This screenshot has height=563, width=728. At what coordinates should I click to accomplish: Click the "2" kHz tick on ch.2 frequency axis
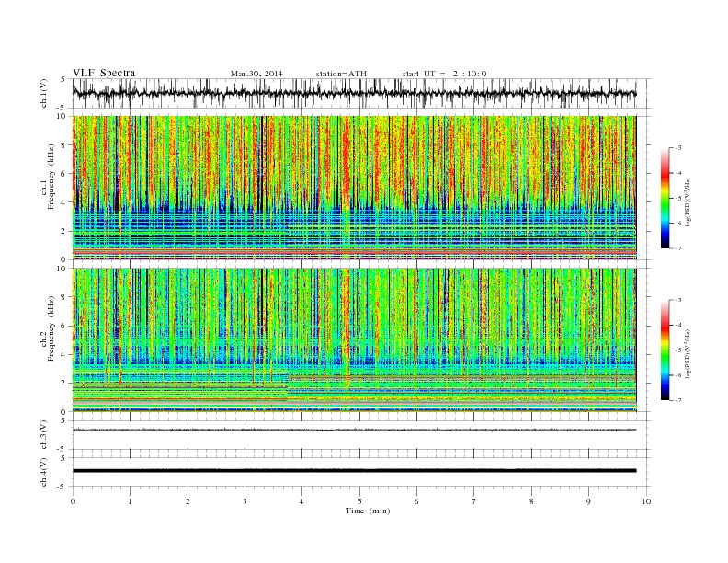point(63,384)
